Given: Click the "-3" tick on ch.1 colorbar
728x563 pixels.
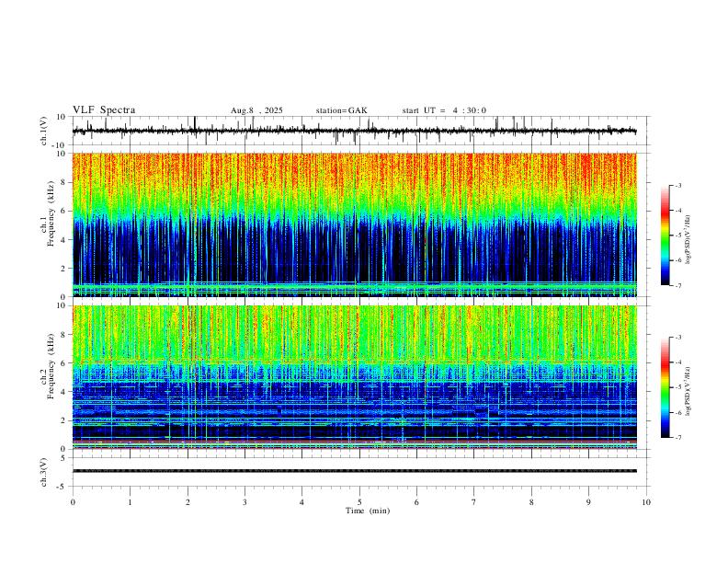Looking at the screenshot, I should click(x=677, y=185).
